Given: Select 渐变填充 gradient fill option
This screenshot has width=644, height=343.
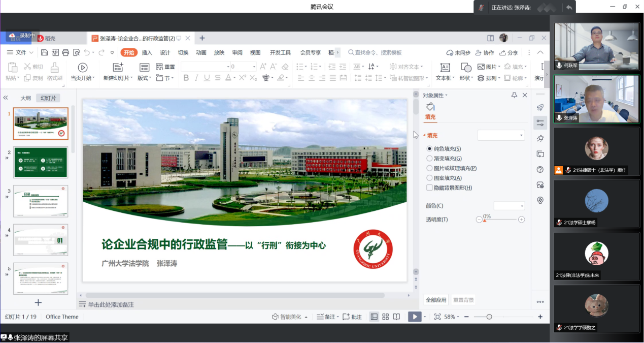Looking at the screenshot, I should 430,159.
